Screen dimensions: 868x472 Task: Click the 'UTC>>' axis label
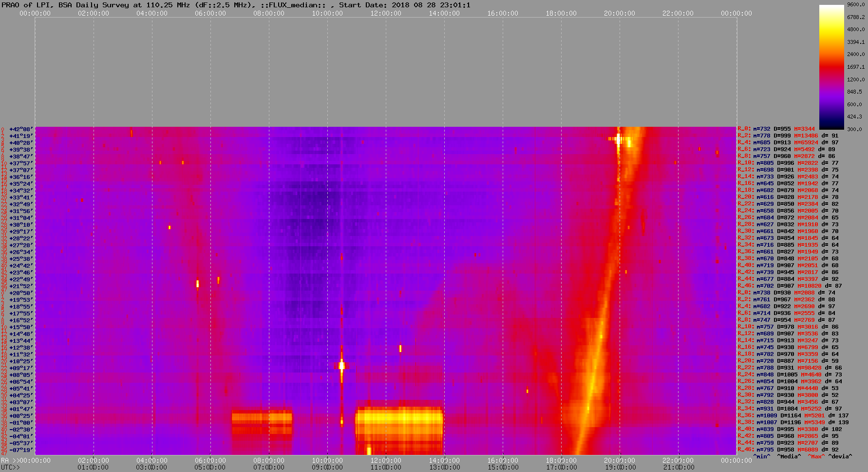tap(10, 468)
